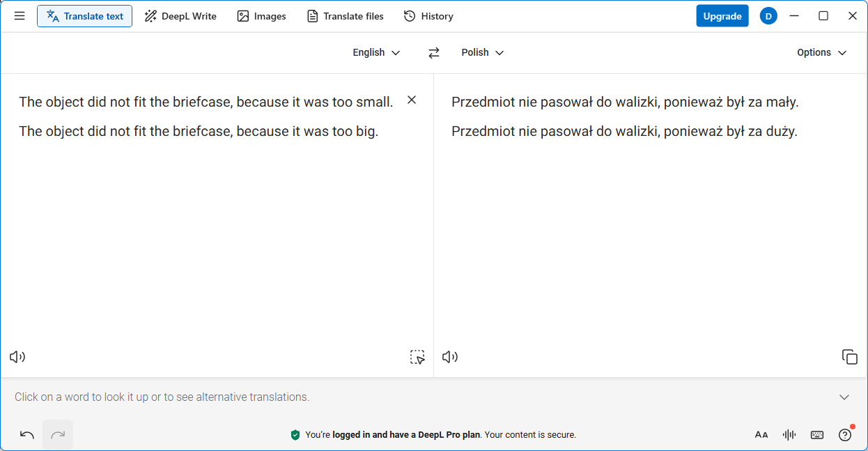Listen to the English source text
This screenshot has width=868, height=451.
point(17,357)
